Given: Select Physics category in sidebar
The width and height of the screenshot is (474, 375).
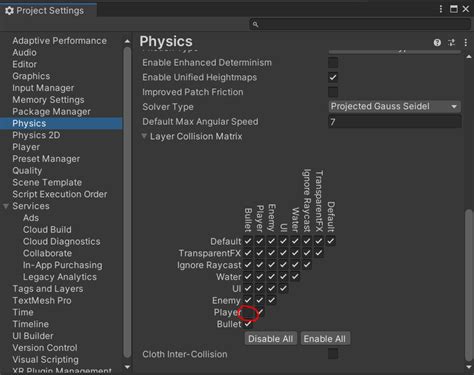Looking at the screenshot, I should [x=61, y=123].
